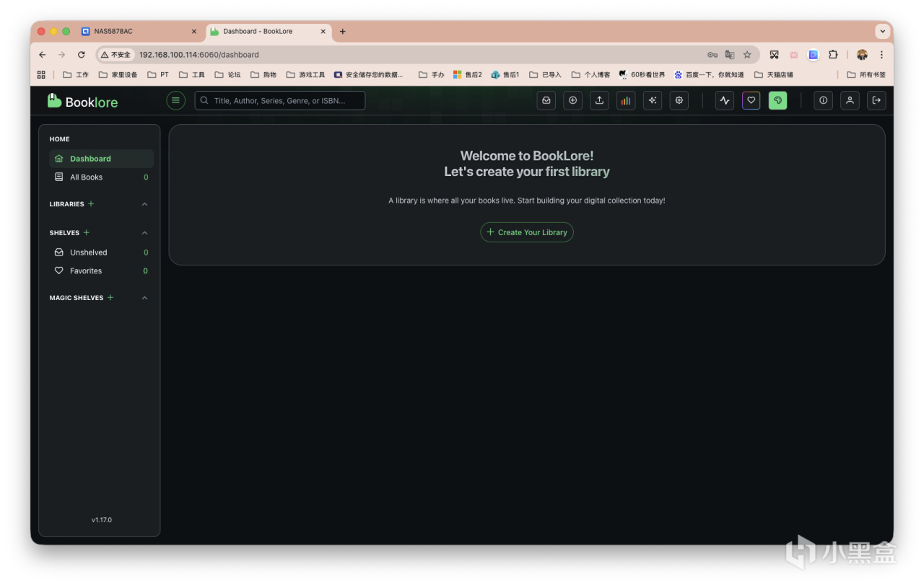Click the address bar URL
Image resolution: width=924 pixels, height=585 pixels.
coord(199,55)
